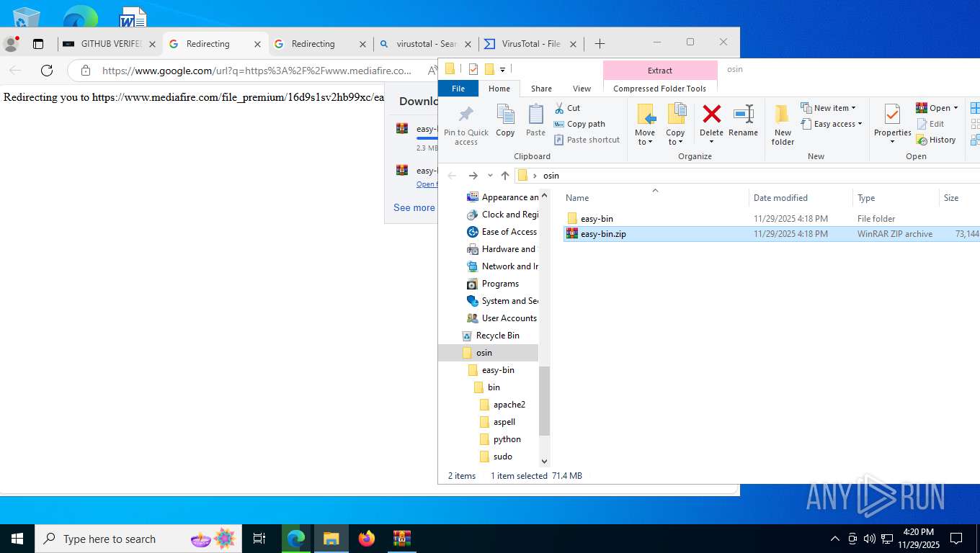Switch to the View ribbon tab

[x=582, y=89]
